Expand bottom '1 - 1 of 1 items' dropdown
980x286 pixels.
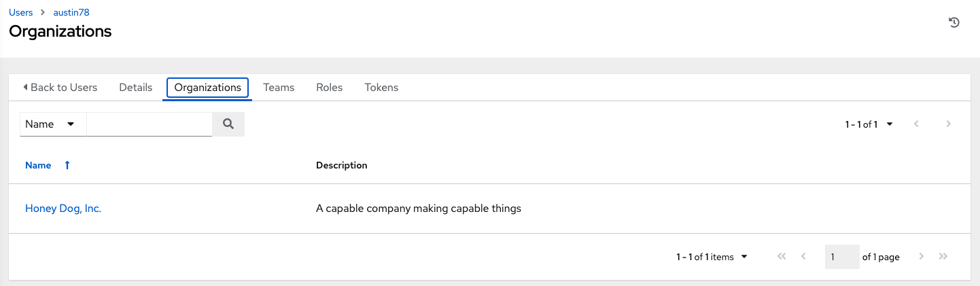coord(712,257)
